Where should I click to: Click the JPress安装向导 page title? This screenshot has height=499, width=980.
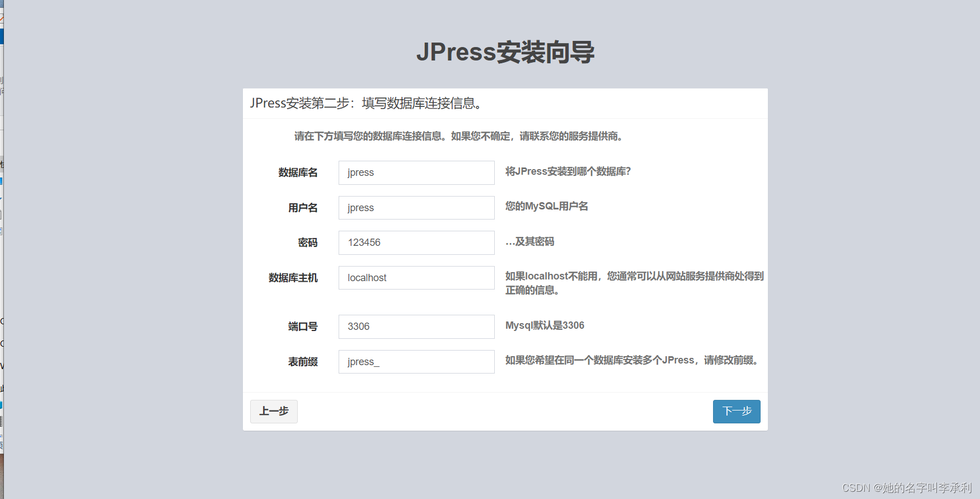(x=505, y=52)
